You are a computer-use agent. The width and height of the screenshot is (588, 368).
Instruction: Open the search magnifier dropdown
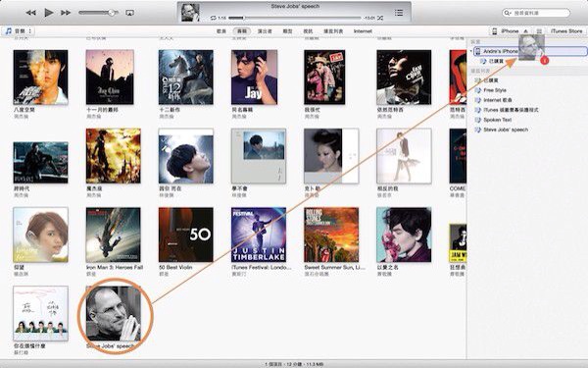click(508, 13)
